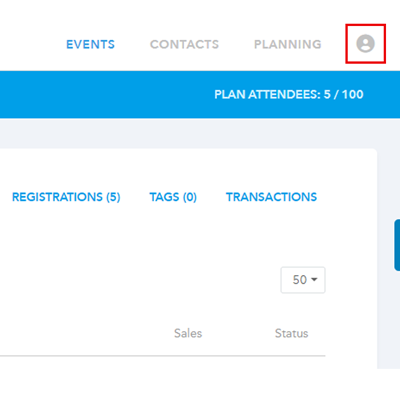Click the tags count (0) label
Image resolution: width=400 pixels, height=400 pixels.
point(190,197)
